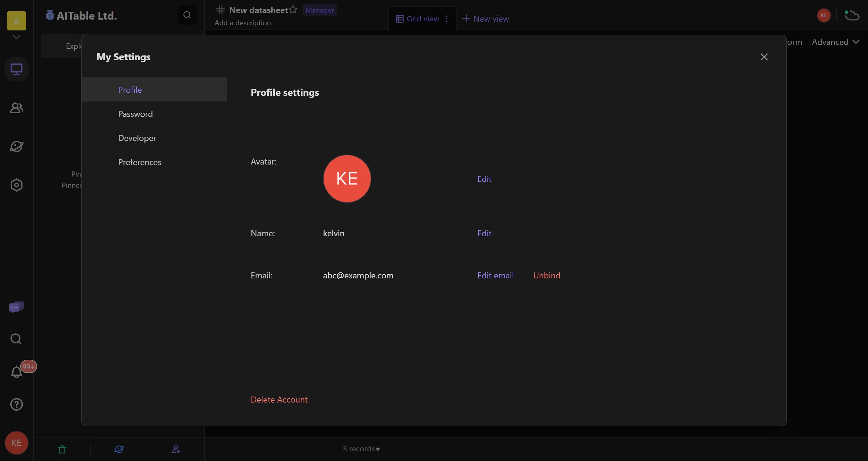This screenshot has height=461, width=868.
Task: Open the help question mark icon
Action: pos(17,404)
